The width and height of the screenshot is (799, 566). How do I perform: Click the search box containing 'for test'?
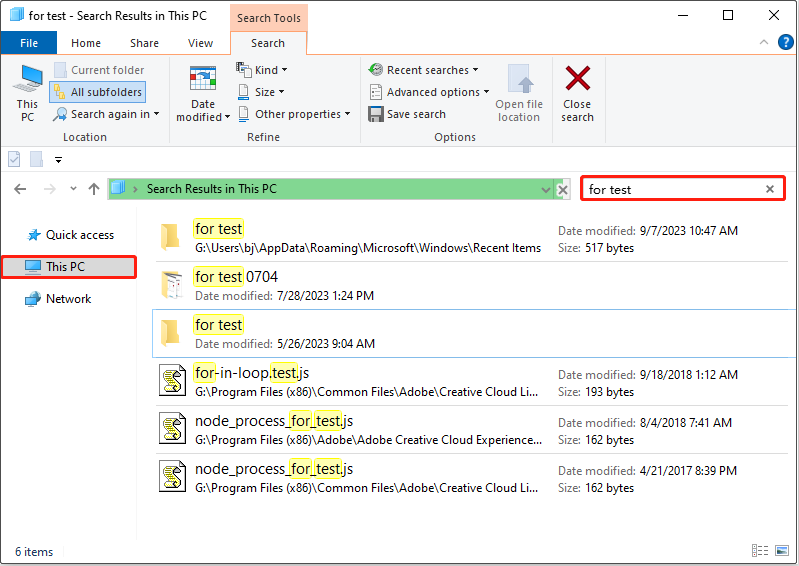click(x=670, y=189)
